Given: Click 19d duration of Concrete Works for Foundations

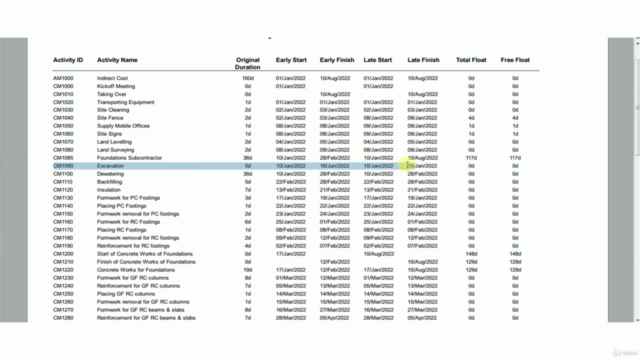Looking at the screenshot, I should (x=247, y=270).
